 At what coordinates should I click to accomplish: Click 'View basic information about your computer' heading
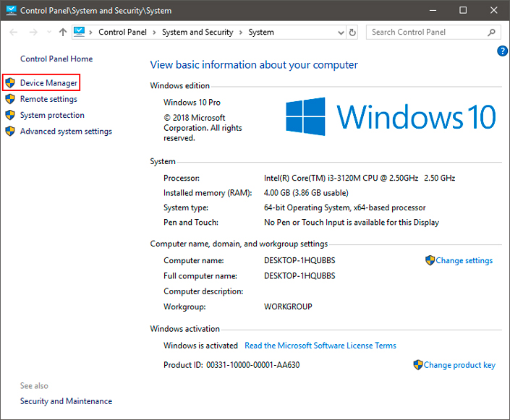coord(254,65)
